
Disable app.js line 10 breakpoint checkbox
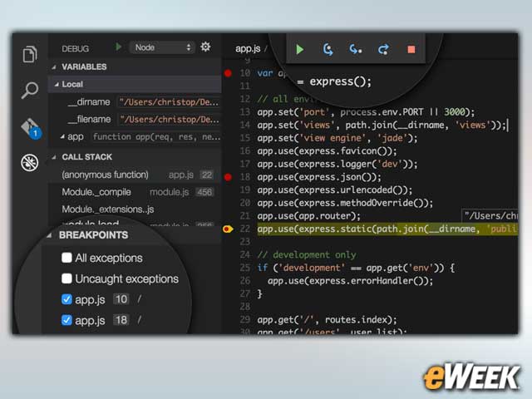(66, 299)
